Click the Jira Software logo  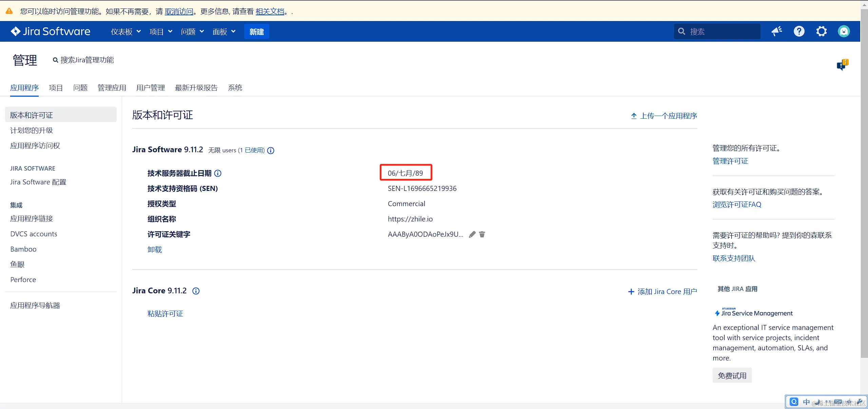point(51,32)
